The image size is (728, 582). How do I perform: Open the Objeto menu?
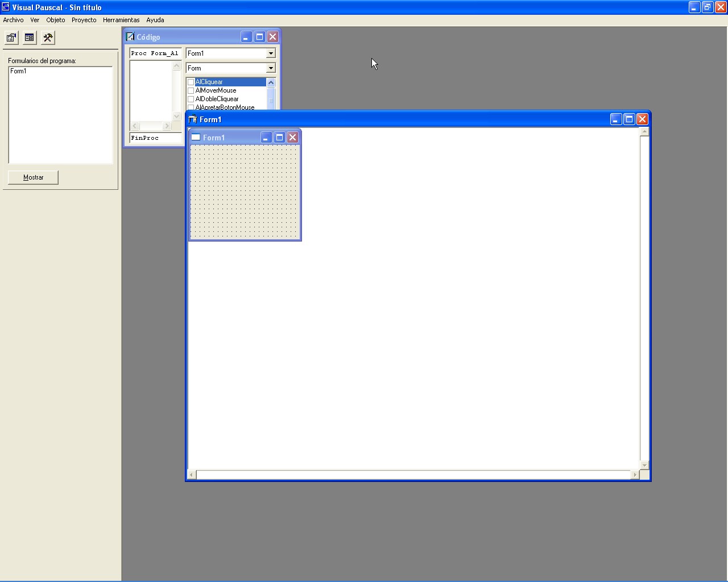(56, 20)
